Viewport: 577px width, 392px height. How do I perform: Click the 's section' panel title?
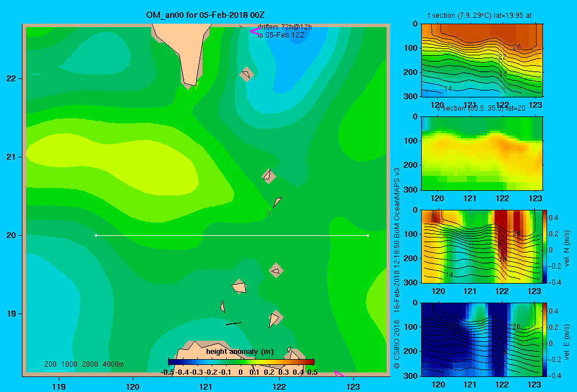pyautogui.click(x=481, y=108)
